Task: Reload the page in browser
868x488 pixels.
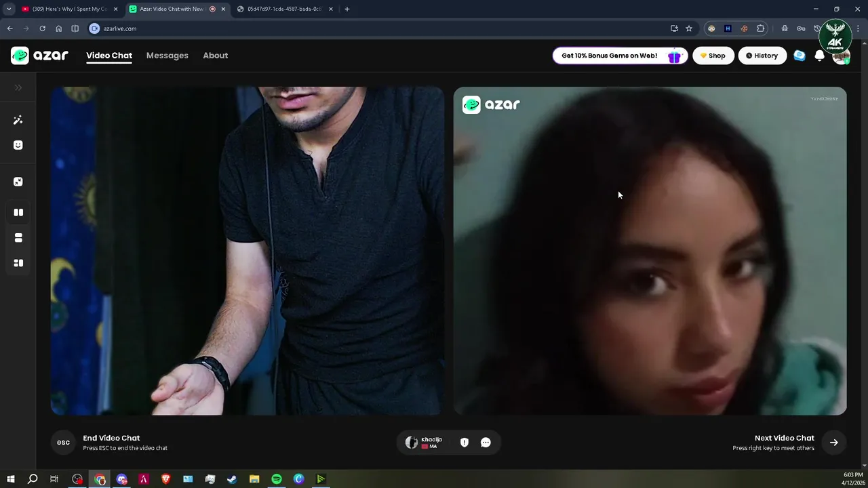Action: 42,28
